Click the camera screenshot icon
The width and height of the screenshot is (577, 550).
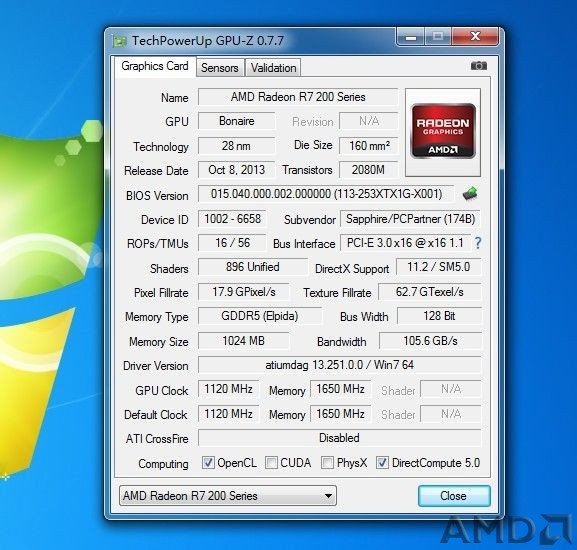click(479, 66)
